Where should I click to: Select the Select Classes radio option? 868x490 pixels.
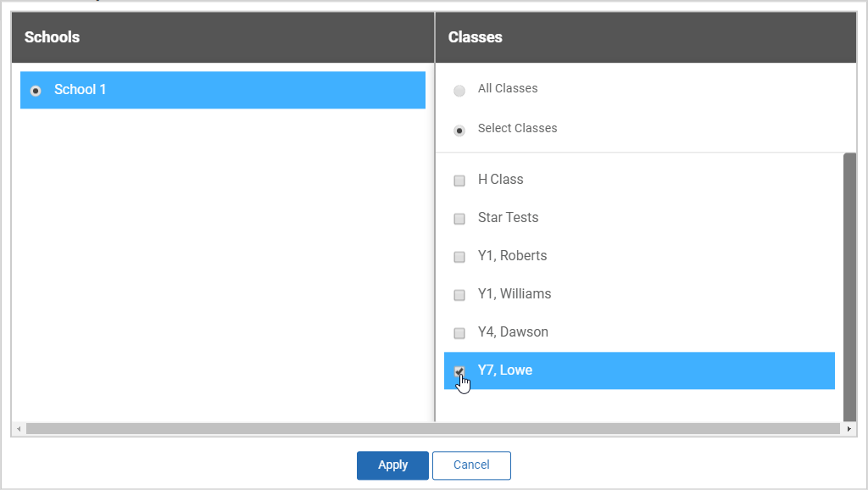click(459, 131)
